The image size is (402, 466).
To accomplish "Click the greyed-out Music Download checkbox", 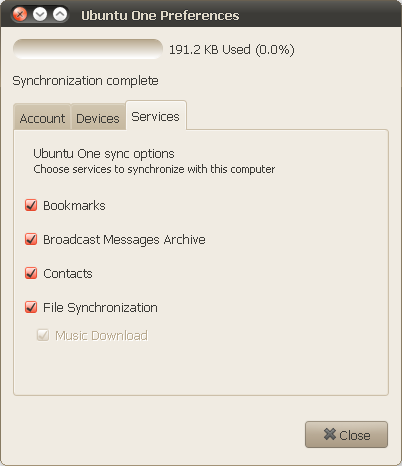I will click(43, 335).
